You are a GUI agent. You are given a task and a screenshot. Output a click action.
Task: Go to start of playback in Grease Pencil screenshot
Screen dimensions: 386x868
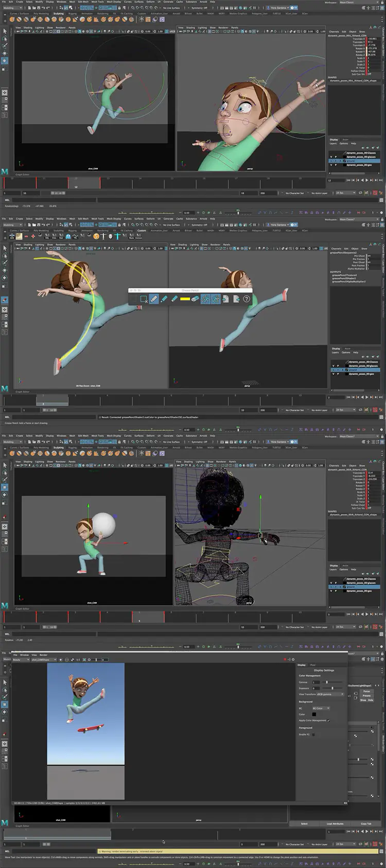[348, 397]
